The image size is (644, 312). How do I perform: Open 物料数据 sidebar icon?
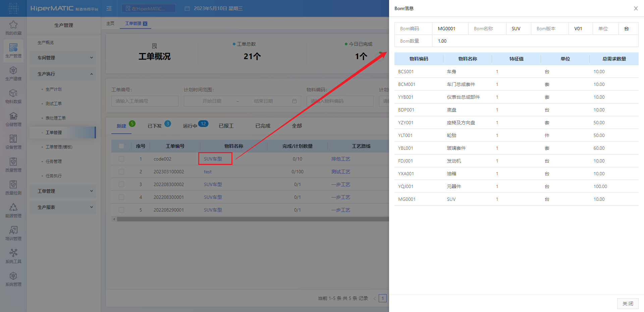click(x=13, y=93)
